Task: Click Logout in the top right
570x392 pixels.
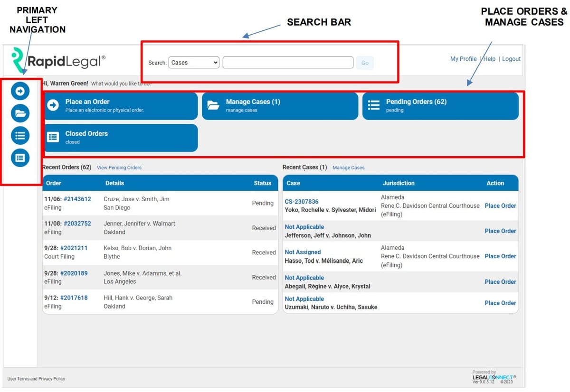Action: pyautogui.click(x=511, y=59)
